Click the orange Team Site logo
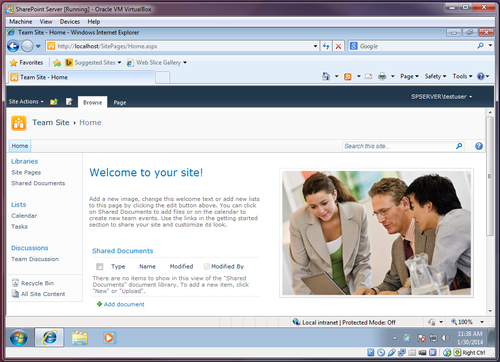Screen dimensions: 500x362 coord(19,123)
